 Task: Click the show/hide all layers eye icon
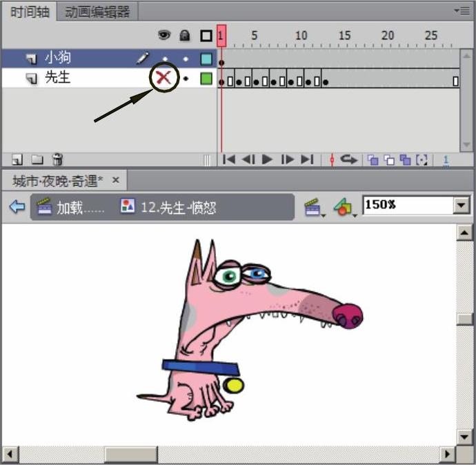(x=164, y=35)
